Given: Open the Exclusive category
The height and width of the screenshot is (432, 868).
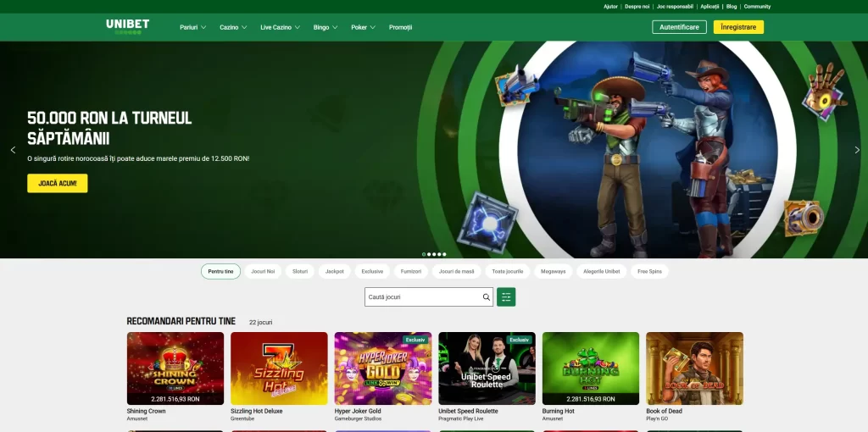Looking at the screenshot, I should [373, 272].
